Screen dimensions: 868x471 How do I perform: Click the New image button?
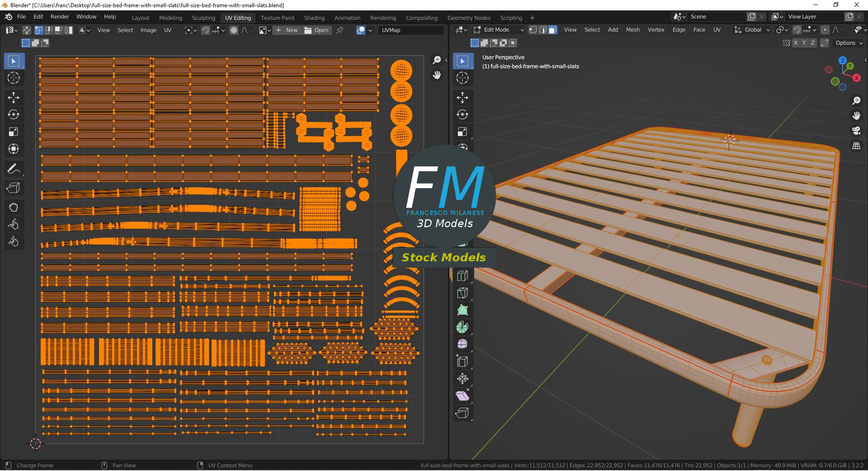[x=287, y=30]
